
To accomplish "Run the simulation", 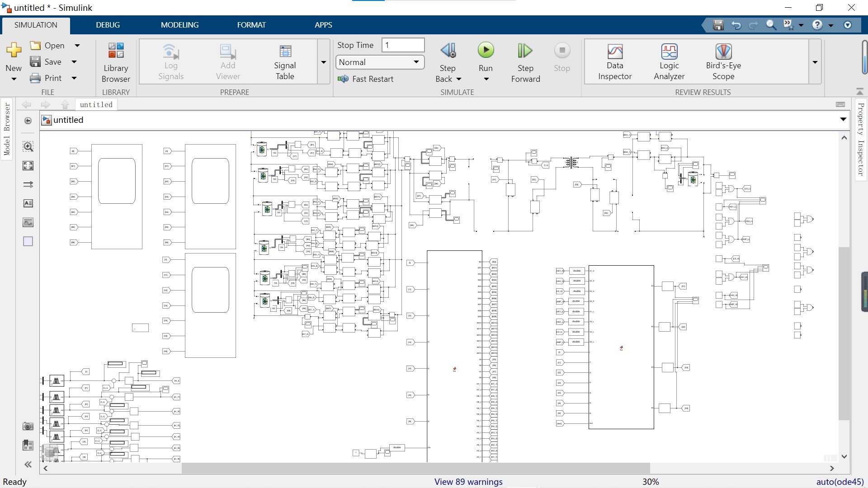I will [x=486, y=51].
